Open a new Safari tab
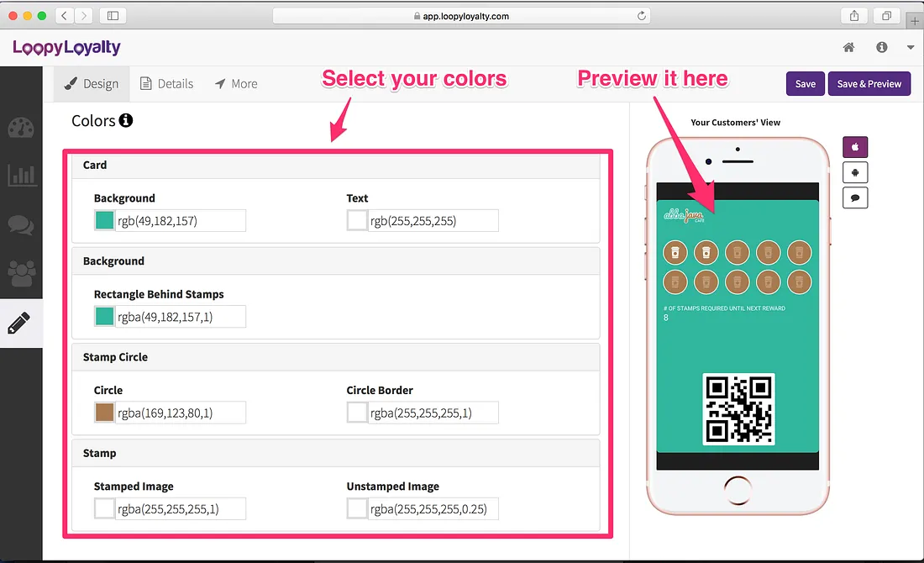Screen dimensions: 924x563 pos(915,21)
